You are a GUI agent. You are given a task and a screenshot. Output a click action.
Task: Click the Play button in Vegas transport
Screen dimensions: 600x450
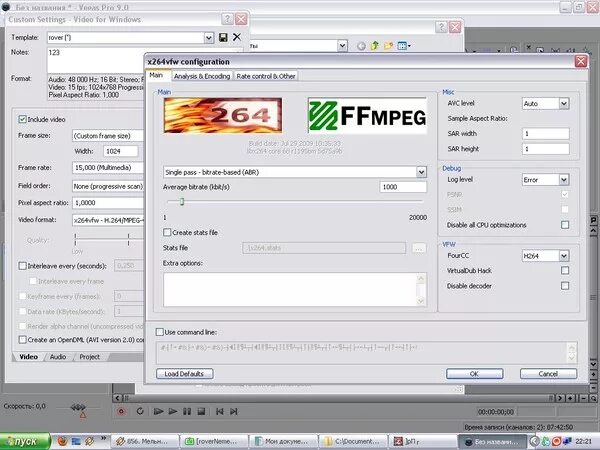click(x=173, y=411)
